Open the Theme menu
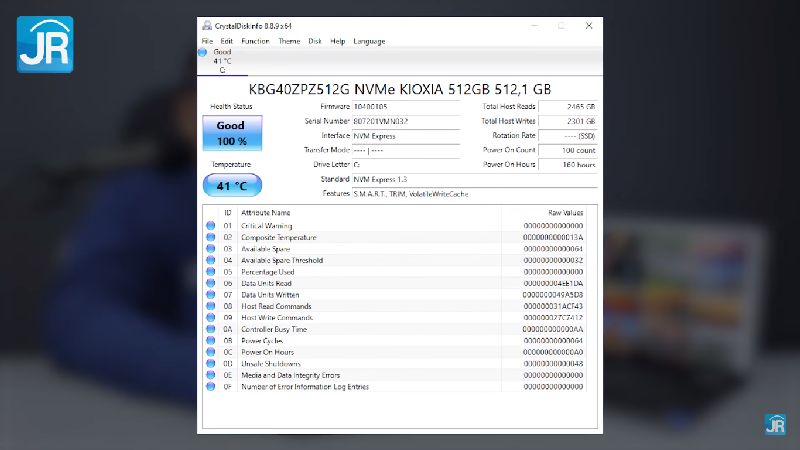Image resolution: width=800 pixels, height=450 pixels. 289,41
